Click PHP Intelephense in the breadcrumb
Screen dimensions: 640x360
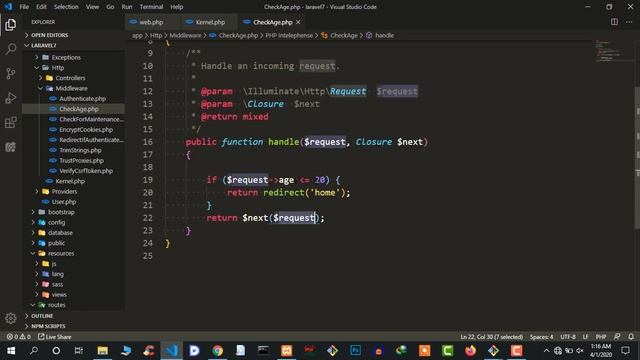pos(289,36)
